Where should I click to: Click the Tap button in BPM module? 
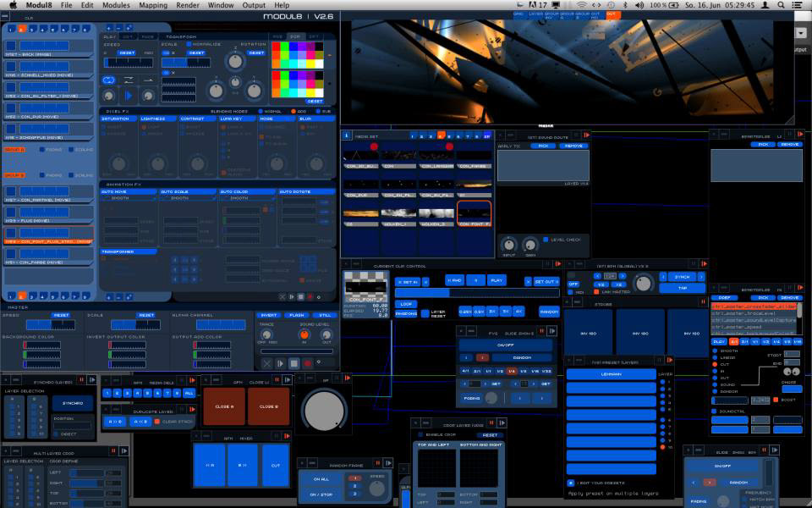point(682,288)
